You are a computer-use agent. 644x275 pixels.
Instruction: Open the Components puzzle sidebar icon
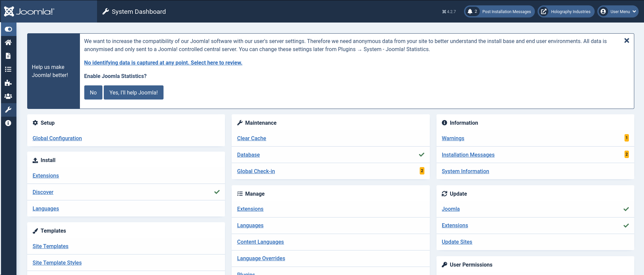[8, 83]
